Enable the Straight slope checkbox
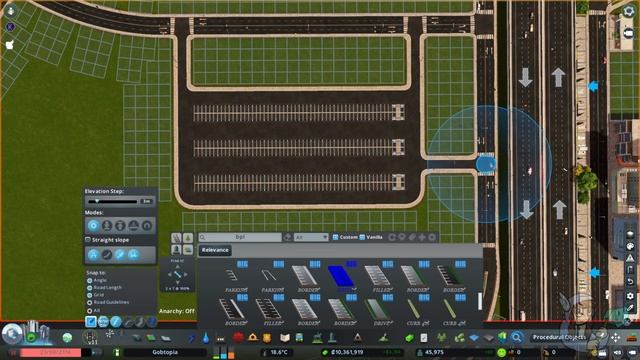 pos(88,240)
